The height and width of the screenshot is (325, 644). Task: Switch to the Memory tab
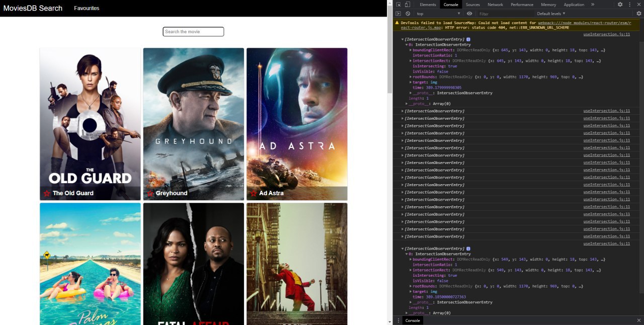point(548,5)
